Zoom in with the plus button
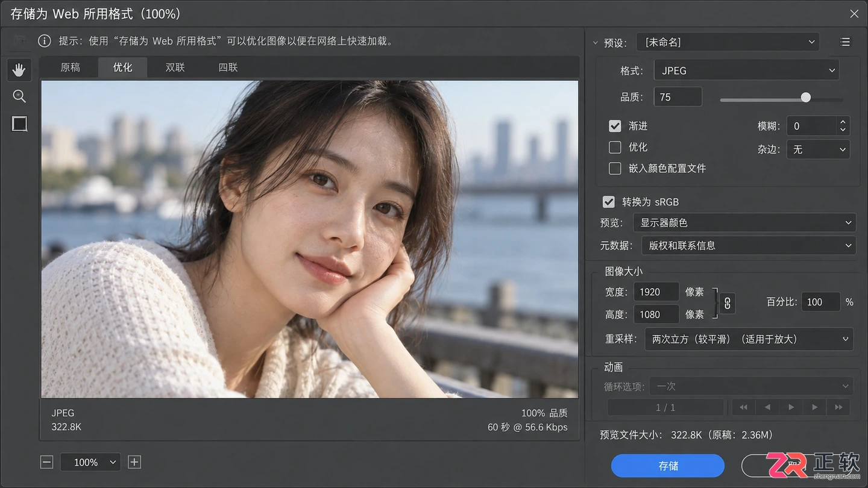This screenshot has width=868, height=488. click(134, 462)
